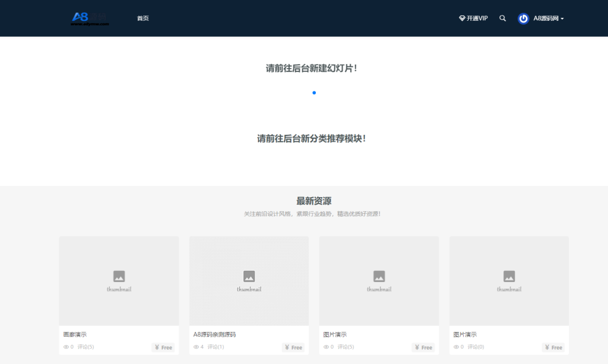
Task: Click 评论(5) under 画廊演示
Action: pos(84,347)
